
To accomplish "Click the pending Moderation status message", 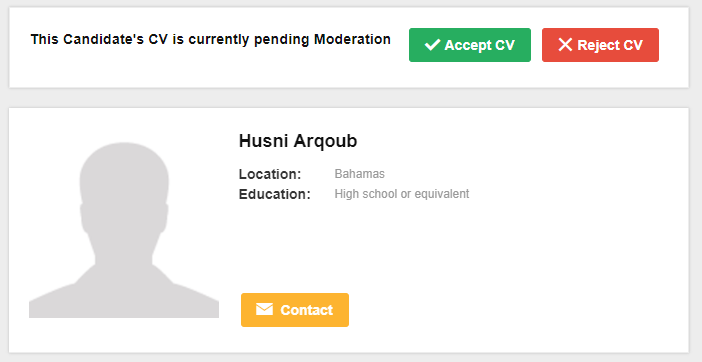I will pos(210,40).
